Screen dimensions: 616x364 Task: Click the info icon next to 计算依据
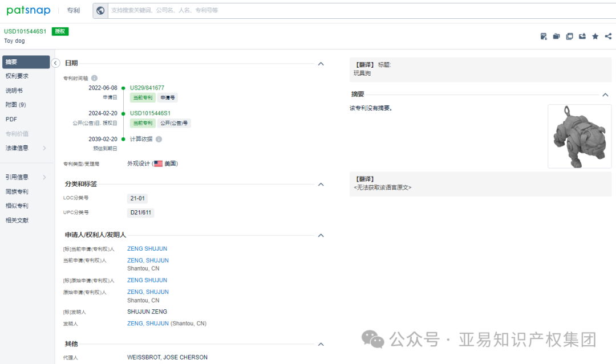(158, 138)
